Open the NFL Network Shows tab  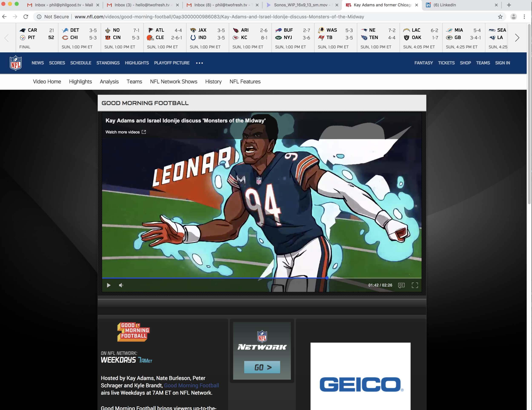(174, 82)
